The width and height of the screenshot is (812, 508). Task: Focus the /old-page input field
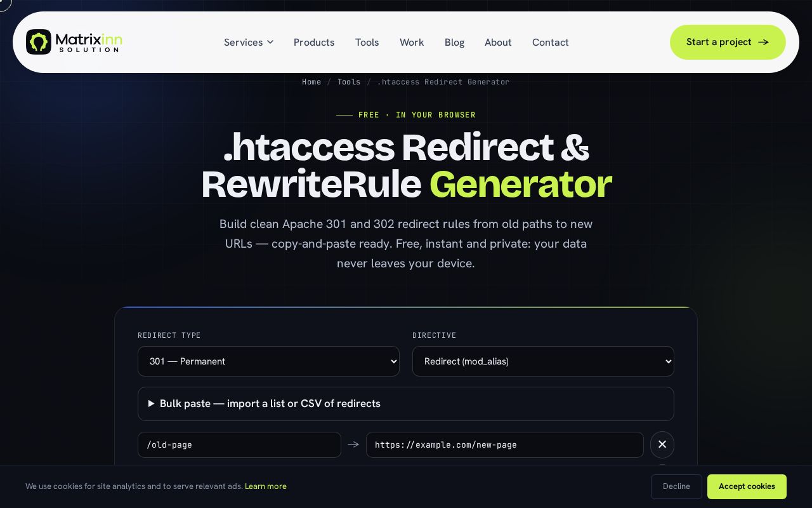239,444
